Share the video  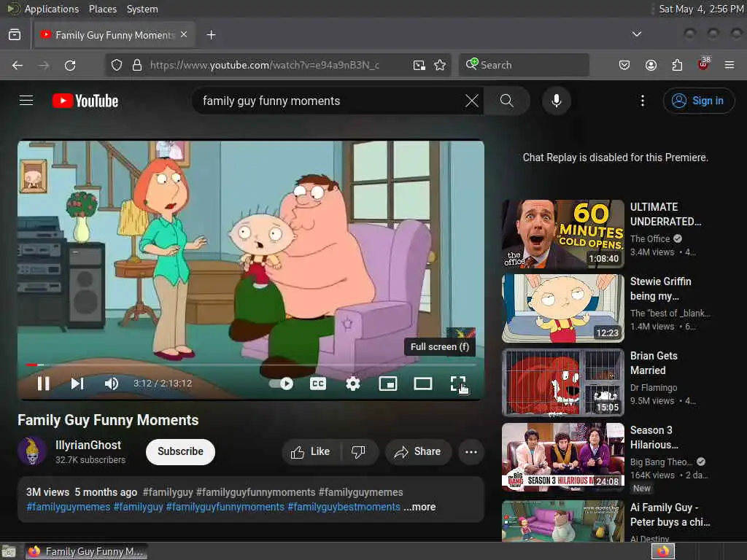417,451
